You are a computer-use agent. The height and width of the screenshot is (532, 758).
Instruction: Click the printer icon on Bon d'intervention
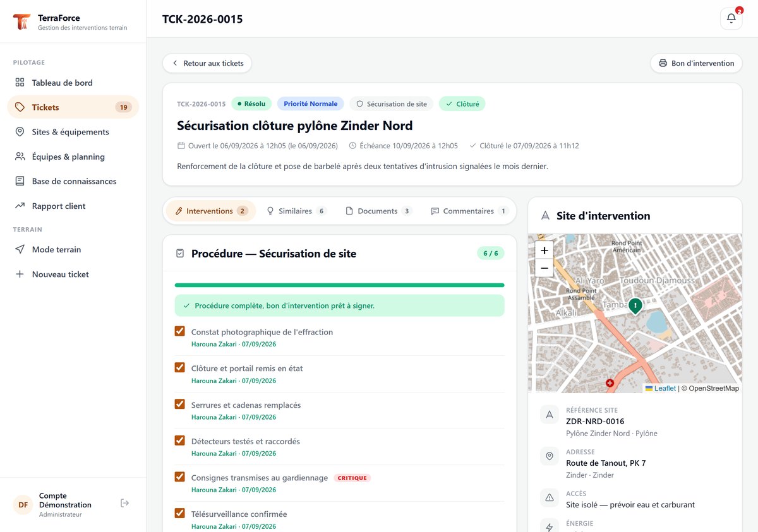[663, 63]
